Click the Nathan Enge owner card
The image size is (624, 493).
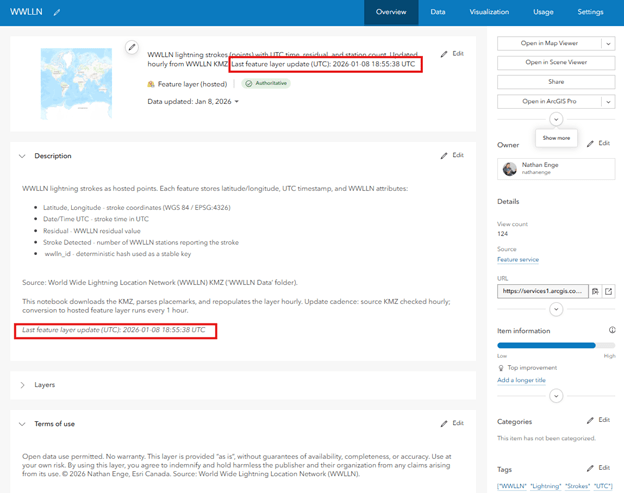pos(556,169)
